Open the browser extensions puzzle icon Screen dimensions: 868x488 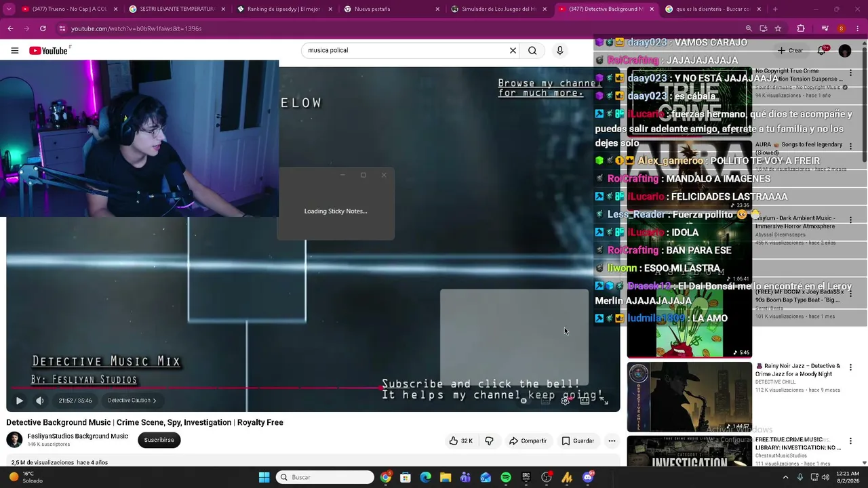[801, 28]
